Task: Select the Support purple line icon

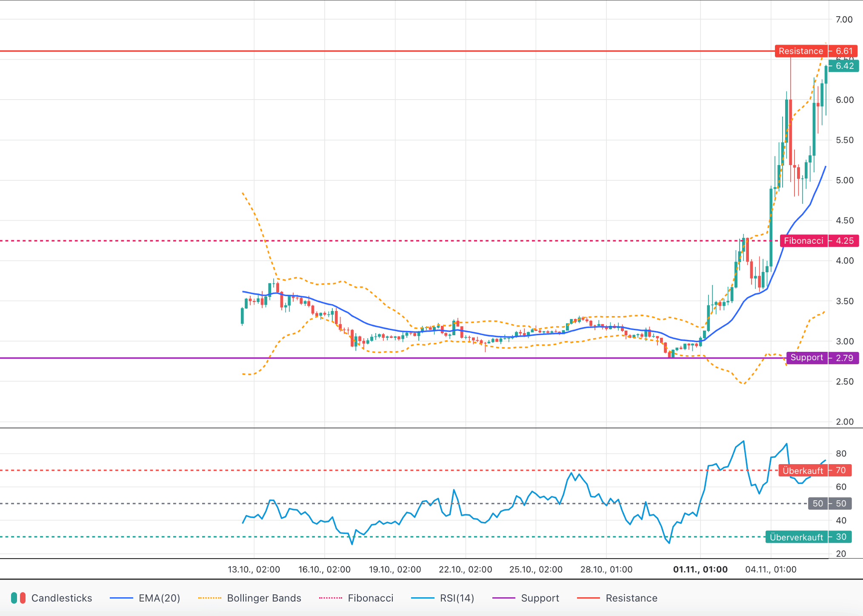Action: 504,598
